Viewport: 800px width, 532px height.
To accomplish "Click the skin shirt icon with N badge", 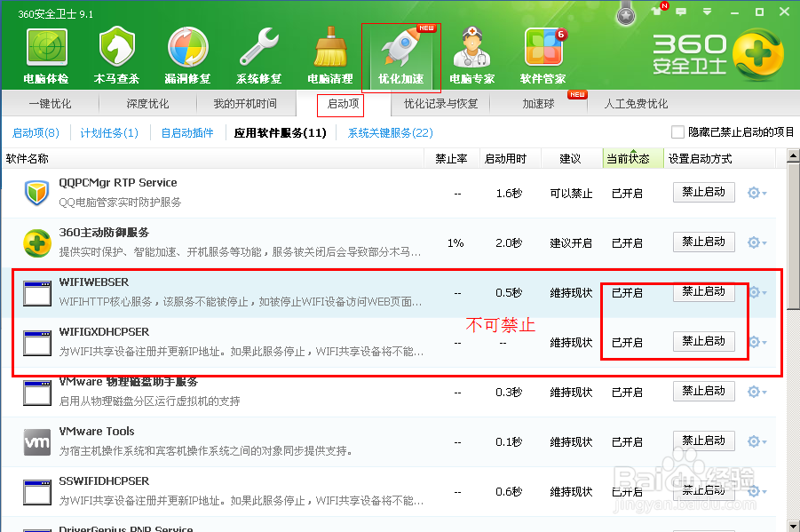I will (x=658, y=10).
